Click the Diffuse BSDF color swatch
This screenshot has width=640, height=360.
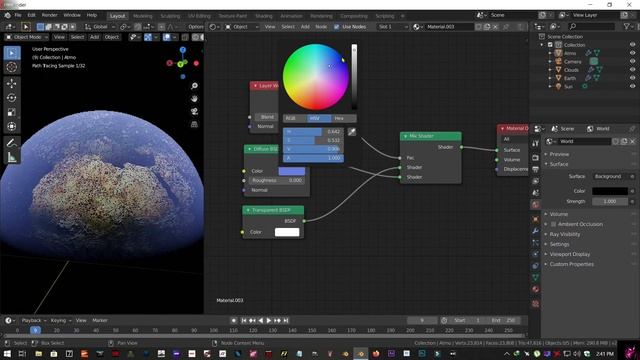pos(291,171)
